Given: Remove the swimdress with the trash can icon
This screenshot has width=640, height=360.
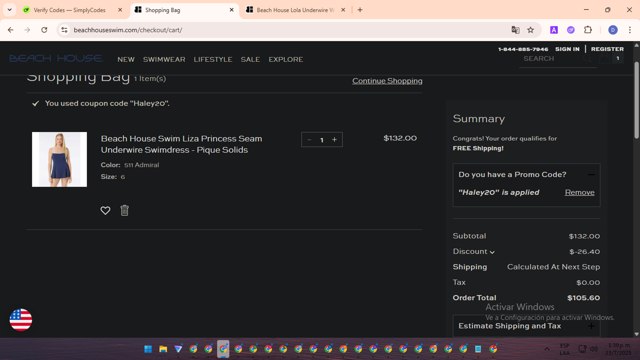Looking at the screenshot, I should (x=124, y=210).
